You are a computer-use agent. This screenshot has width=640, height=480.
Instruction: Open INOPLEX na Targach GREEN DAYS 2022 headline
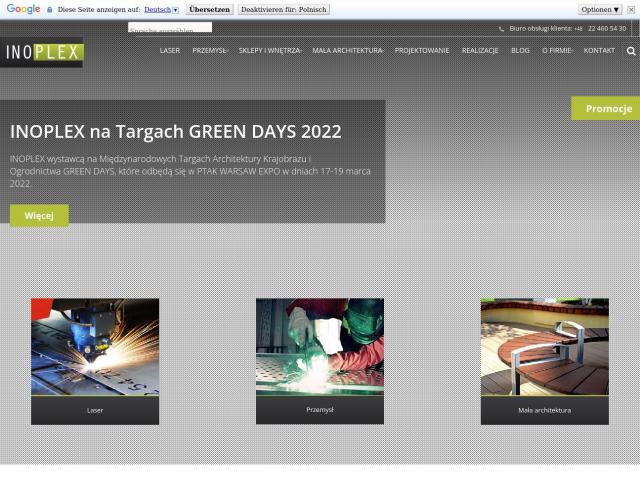pos(176,132)
